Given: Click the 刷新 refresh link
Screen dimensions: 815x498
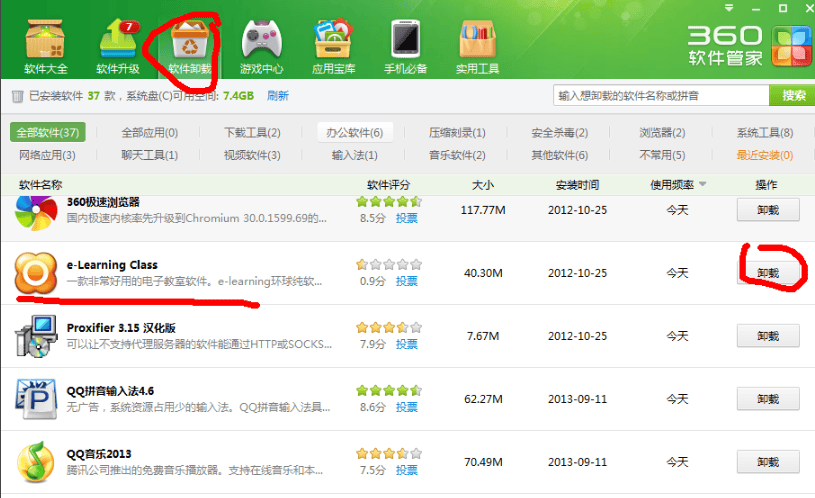Looking at the screenshot, I should pos(277,96).
